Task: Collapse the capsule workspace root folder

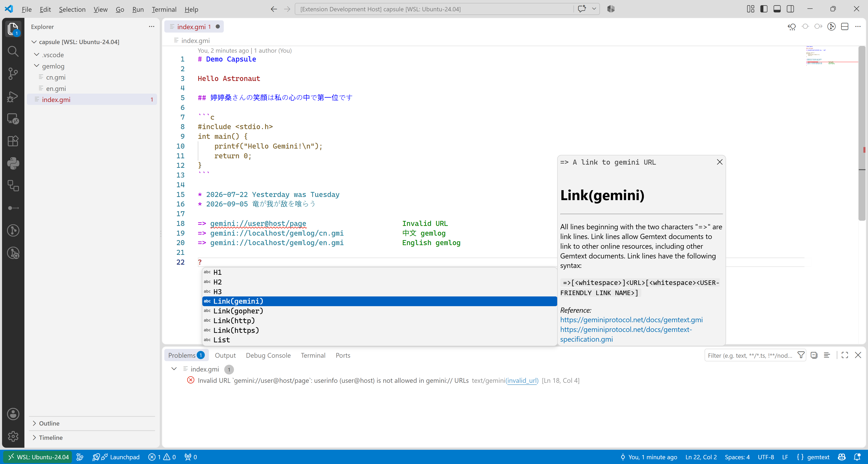Action: [x=34, y=42]
